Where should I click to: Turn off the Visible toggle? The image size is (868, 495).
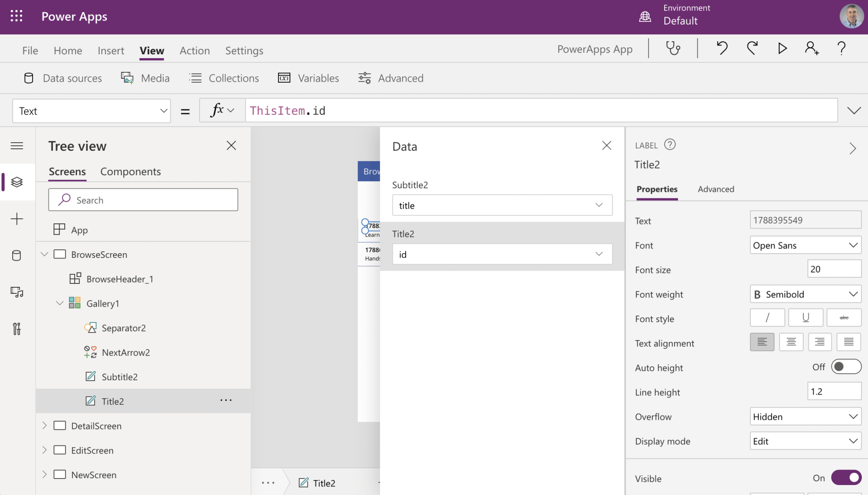(846, 478)
